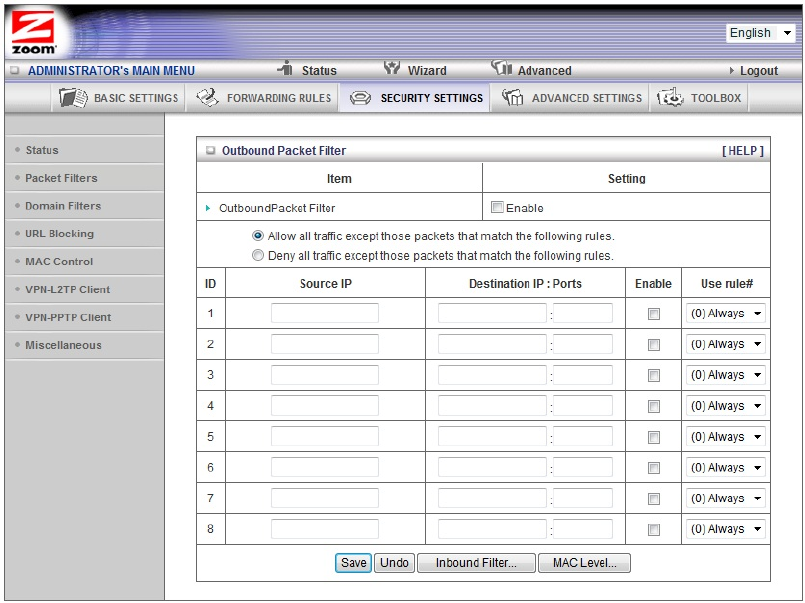Click the Advanced tools icon in main menu
This screenshot has width=805, height=603.
pos(502,68)
